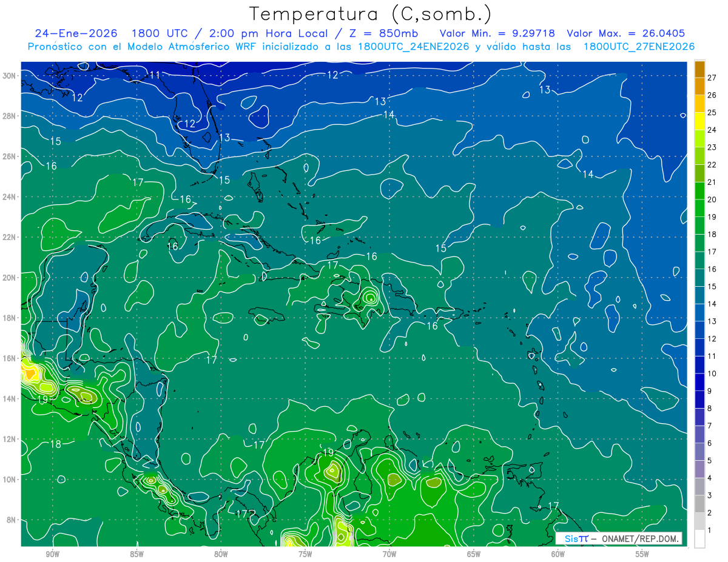Click color scale label "10"

[x=712, y=373]
